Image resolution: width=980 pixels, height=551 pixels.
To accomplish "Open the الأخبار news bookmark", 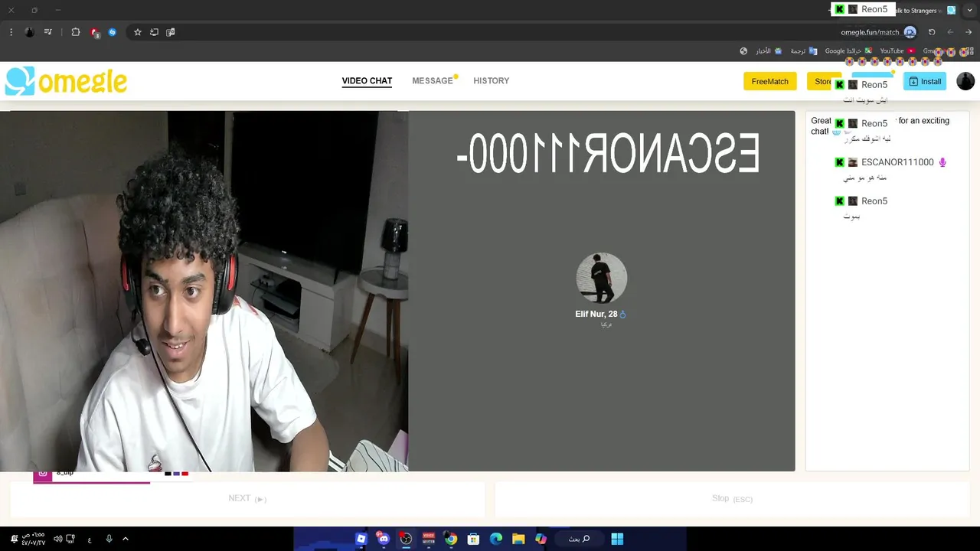I will click(x=769, y=51).
